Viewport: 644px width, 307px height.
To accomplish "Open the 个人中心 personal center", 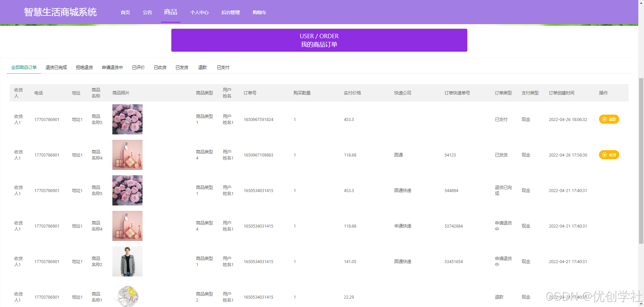I will pyautogui.click(x=200, y=12).
